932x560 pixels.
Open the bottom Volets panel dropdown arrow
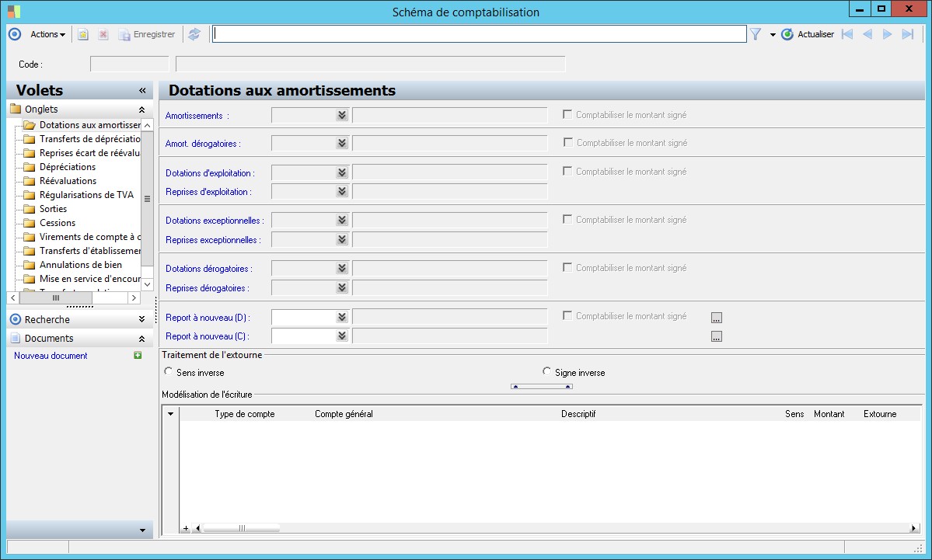(143, 530)
